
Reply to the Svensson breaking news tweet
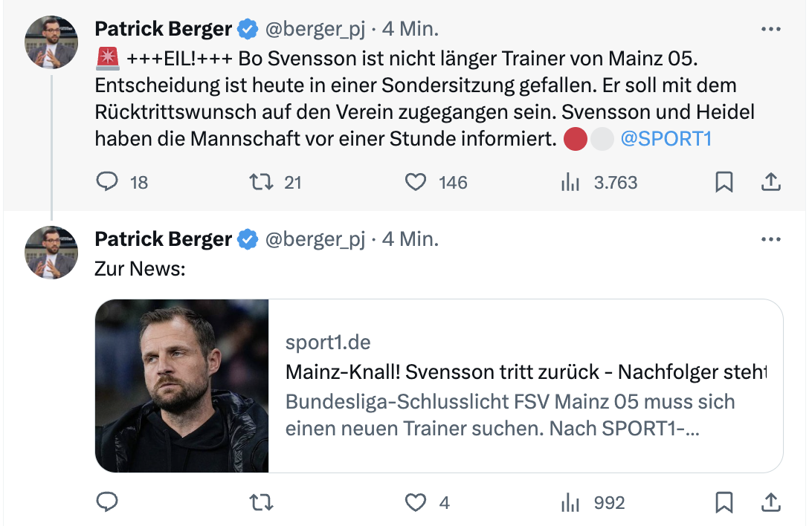point(109,182)
